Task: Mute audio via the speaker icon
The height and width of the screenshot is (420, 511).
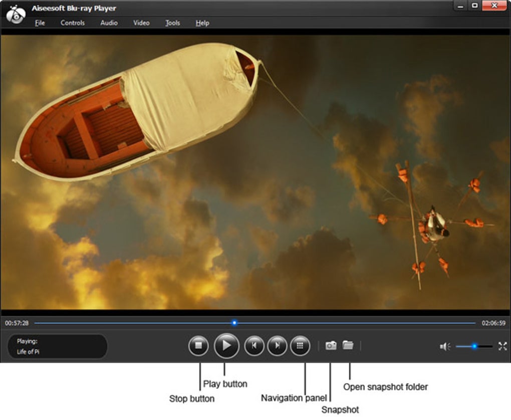Action: 444,346
